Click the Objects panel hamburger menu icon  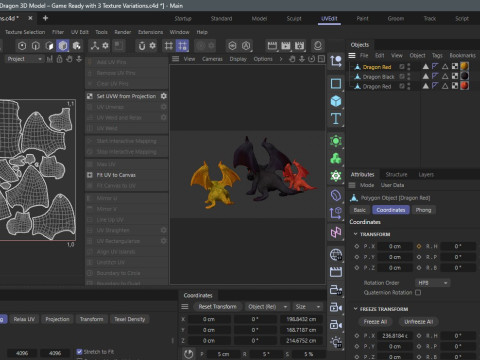(x=352, y=55)
